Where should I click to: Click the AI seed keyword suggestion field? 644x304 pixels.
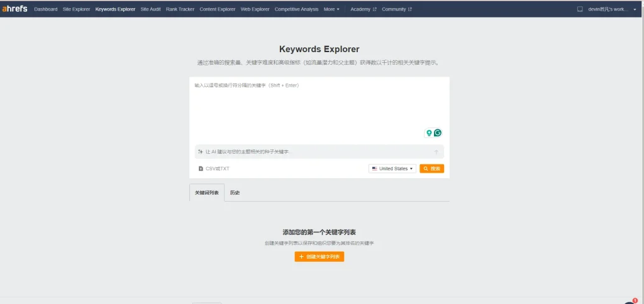click(319, 152)
